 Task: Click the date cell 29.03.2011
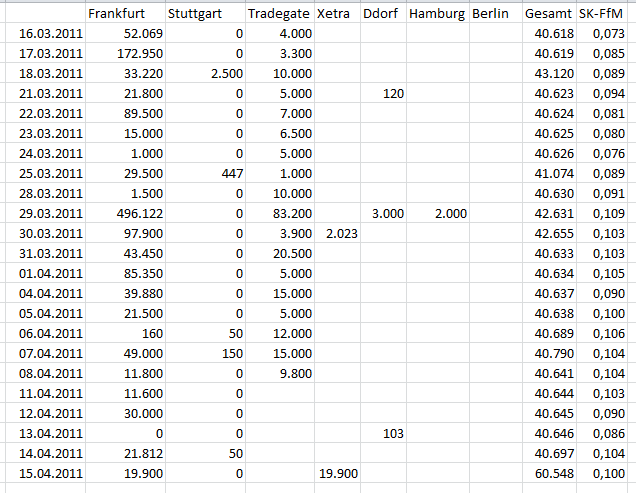(x=51, y=213)
